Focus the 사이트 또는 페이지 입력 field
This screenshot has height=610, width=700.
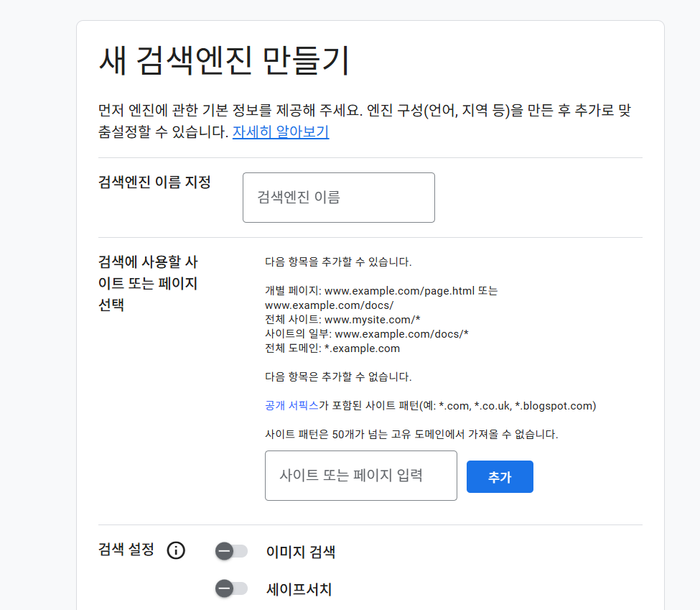pyautogui.click(x=360, y=476)
